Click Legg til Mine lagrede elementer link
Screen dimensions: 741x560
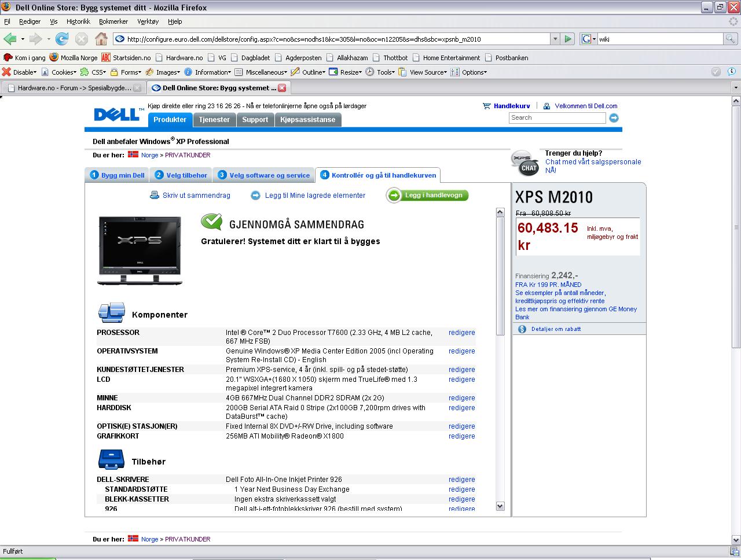tap(315, 196)
